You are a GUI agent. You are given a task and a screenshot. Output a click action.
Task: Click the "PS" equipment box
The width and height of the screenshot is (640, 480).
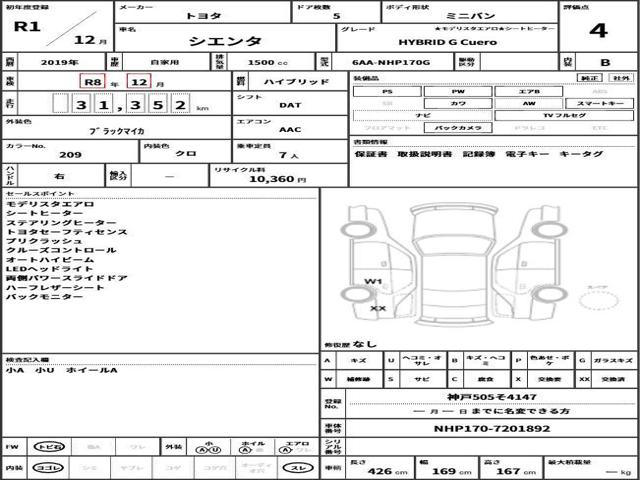(x=387, y=91)
